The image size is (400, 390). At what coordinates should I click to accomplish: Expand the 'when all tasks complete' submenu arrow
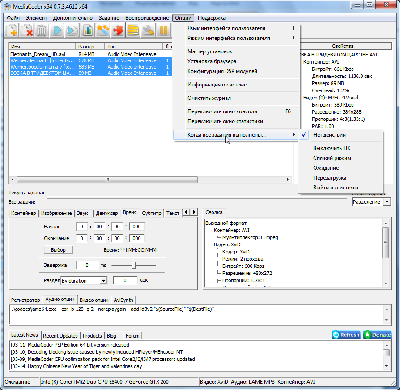[294, 135]
